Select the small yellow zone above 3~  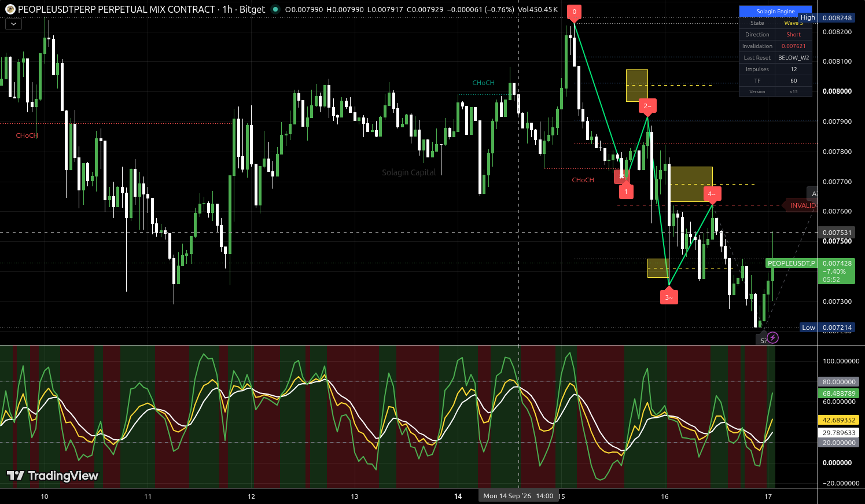tap(658, 268)
